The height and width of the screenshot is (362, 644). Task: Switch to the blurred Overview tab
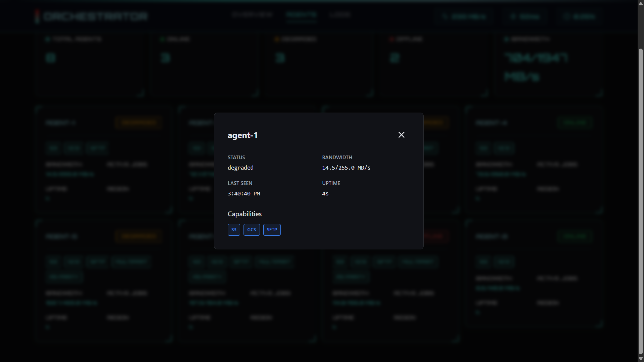pyautogui.click(x=252, y=15)
